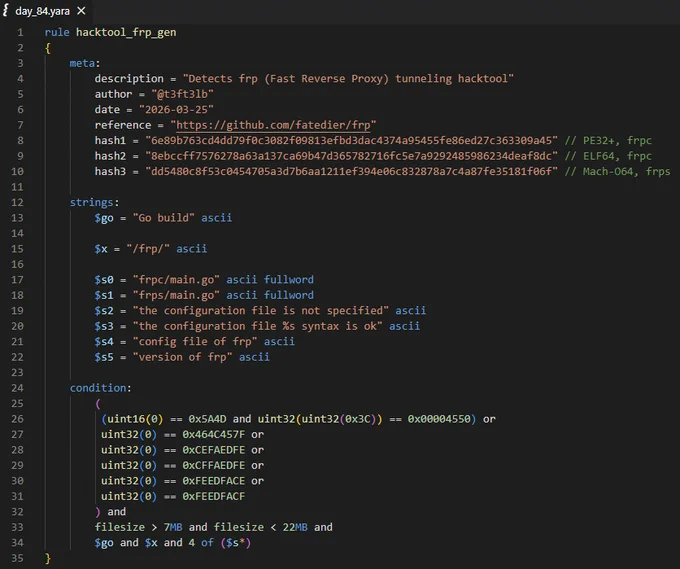The width and height of the screenshot is (680, 569).
Task: Click the ELF magic value 0x464C457F
Action: [214, 435]
